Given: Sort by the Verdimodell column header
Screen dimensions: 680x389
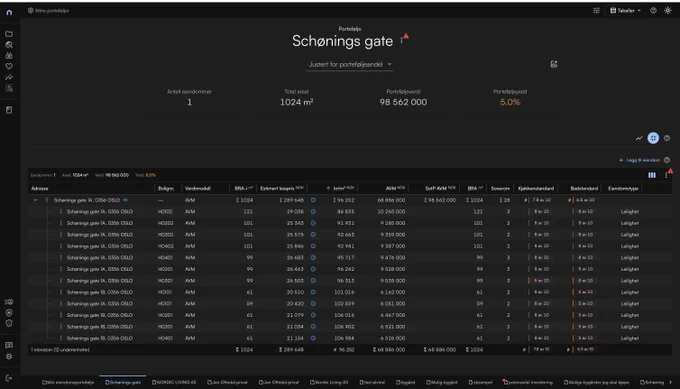Looking at the screenshot, I should pos(197,188).
